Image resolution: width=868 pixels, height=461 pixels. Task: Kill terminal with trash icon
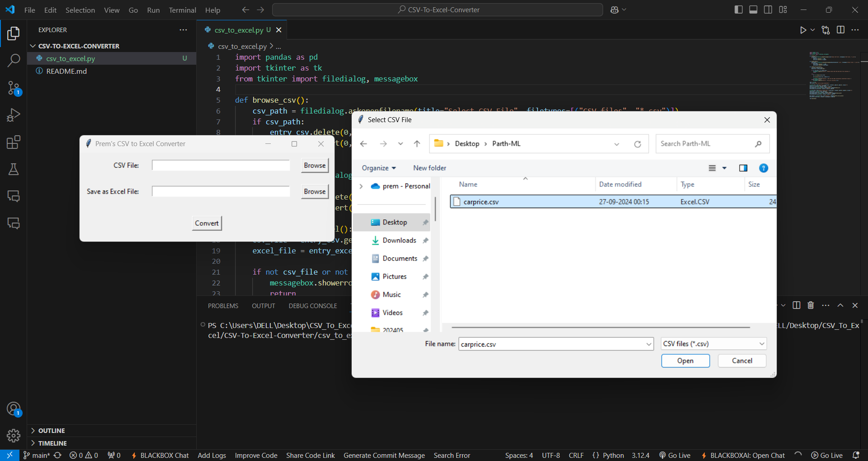[811, 305]
